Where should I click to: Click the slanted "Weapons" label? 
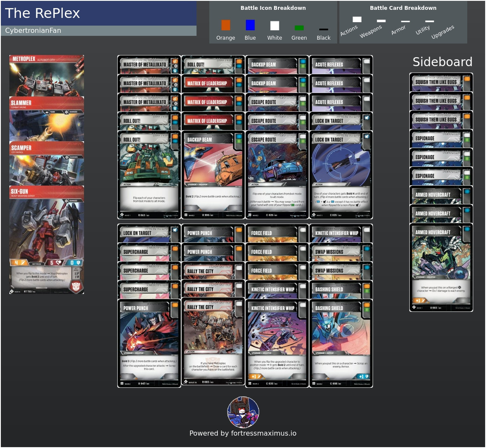[371, 31]
